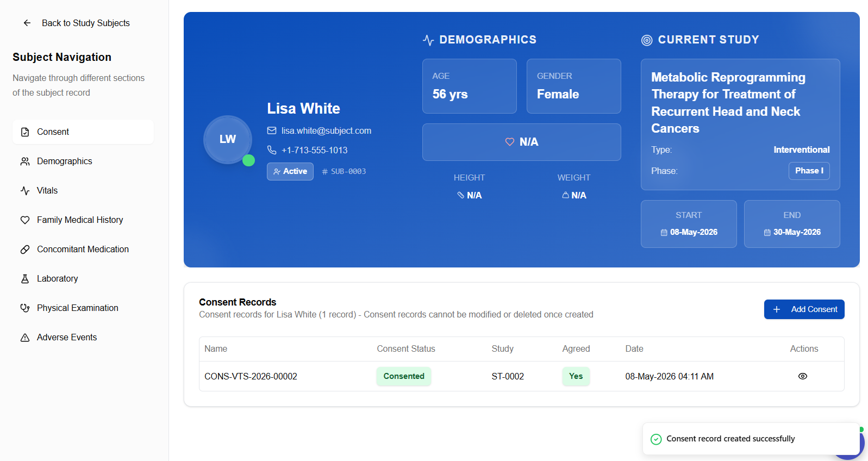Open the Vitals section
The width and height of the screenshot is (868, 461).
[83, 191]
